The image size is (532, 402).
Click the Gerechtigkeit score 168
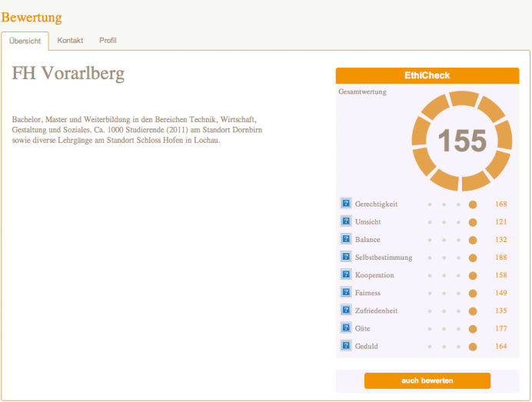500,204
